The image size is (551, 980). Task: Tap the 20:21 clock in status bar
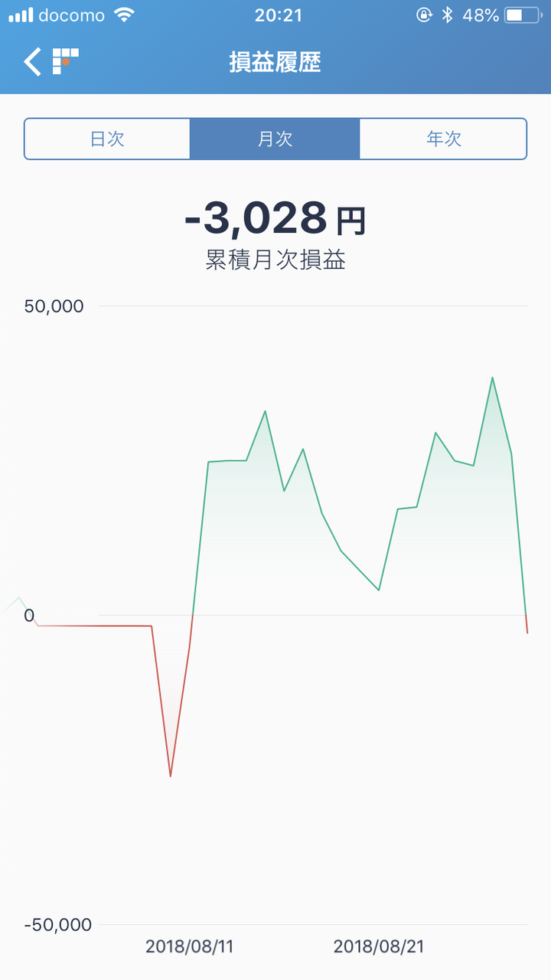point(276,15)
